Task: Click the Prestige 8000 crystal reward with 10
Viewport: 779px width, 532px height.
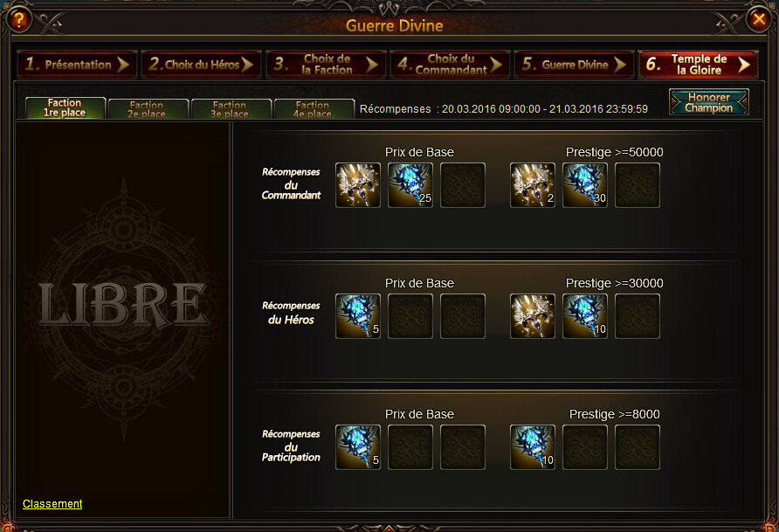Action: point(533,447)
